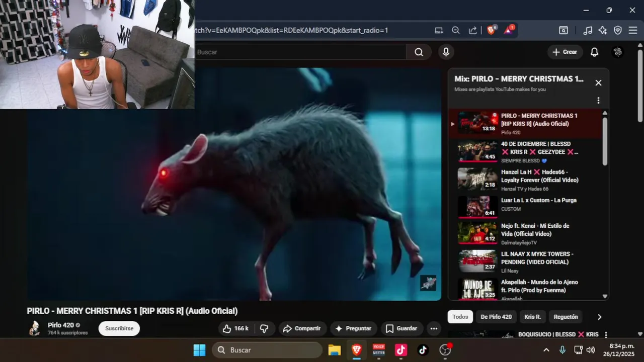Open Pirlo 420 channel avatar
The width and height of the screenshot is (644, 362).
(x=35, y=328)
